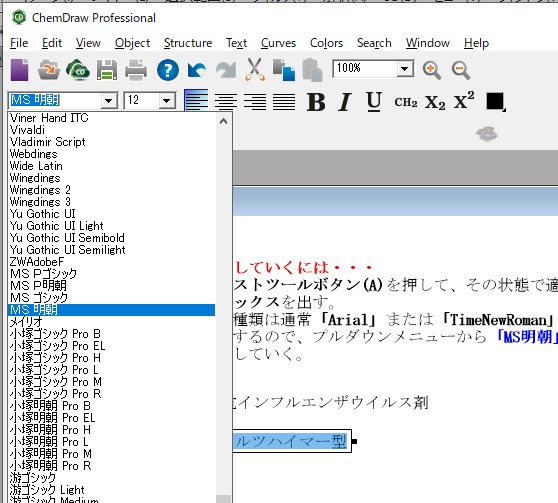The width and height of the screenshot is (558, 503).
Task: Undo the last action
Action: [x=197, y=70]
